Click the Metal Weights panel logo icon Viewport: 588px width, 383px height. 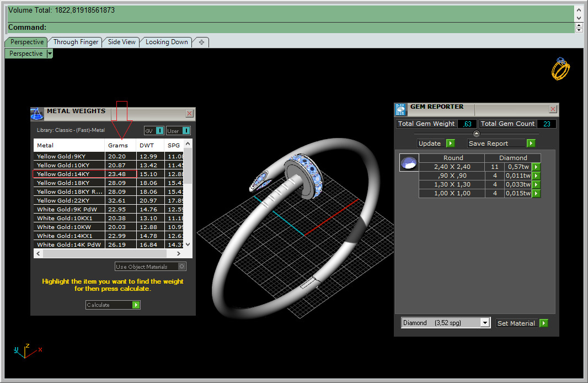tap(37, 114)
